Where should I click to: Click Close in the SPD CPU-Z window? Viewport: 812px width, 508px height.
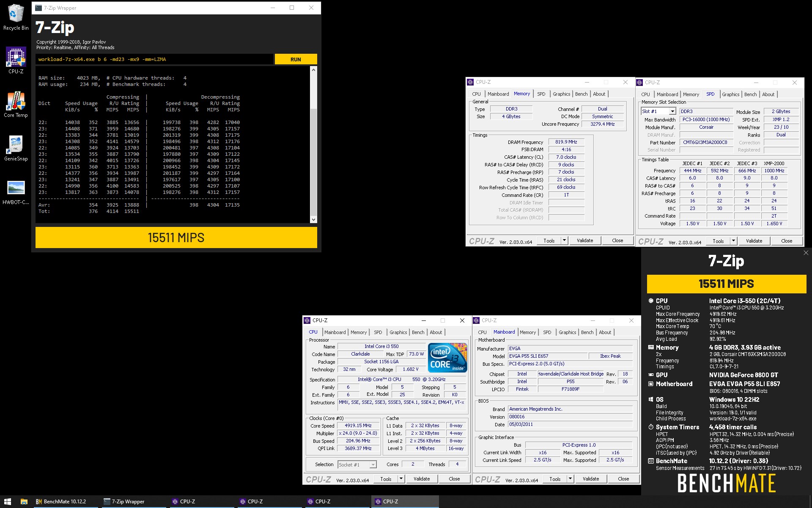pos(787,241)
